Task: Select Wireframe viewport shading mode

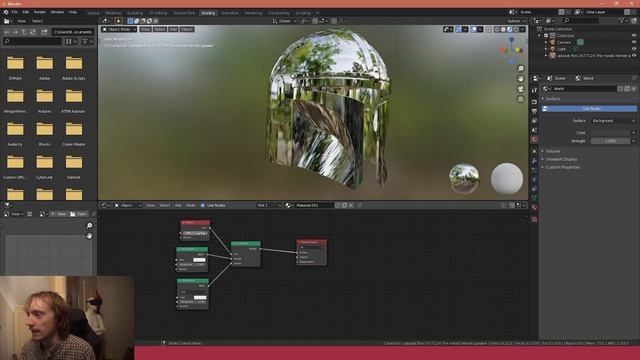Action: click(497, 29)
